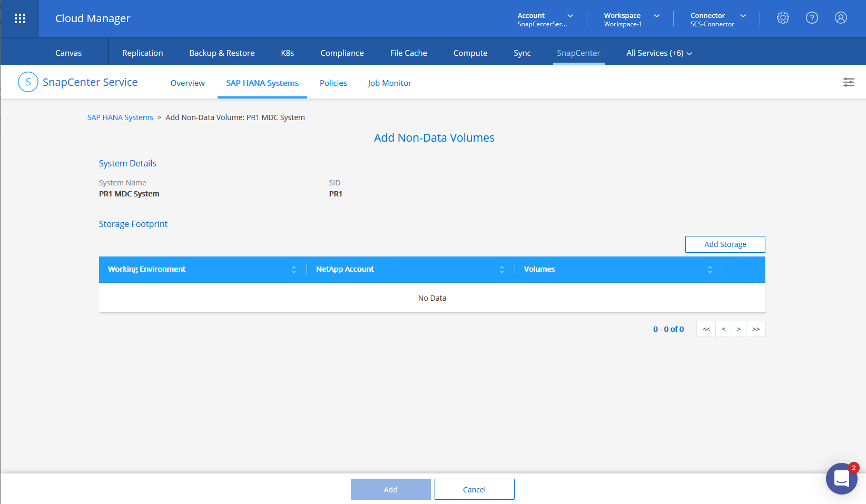The height and width of the screenshot is (504, 866).
Task: Go to the Canvas tab
Action: pos(68,53)
